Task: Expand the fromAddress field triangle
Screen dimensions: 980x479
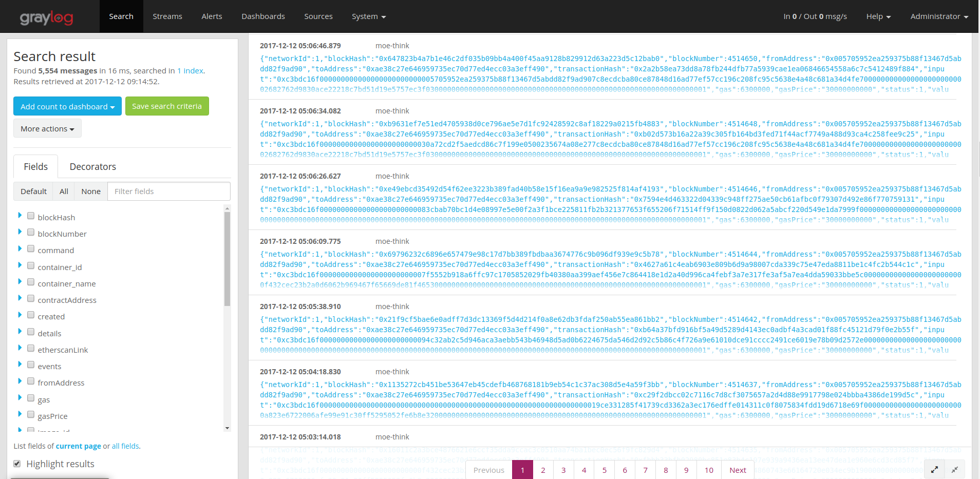Action: (x=20, y=381)
